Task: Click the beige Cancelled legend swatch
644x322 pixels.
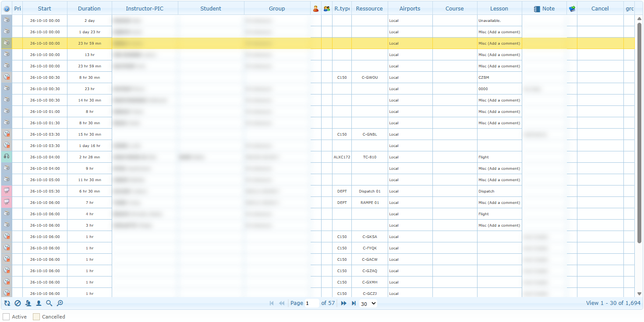Action: (x=36, y=316)
